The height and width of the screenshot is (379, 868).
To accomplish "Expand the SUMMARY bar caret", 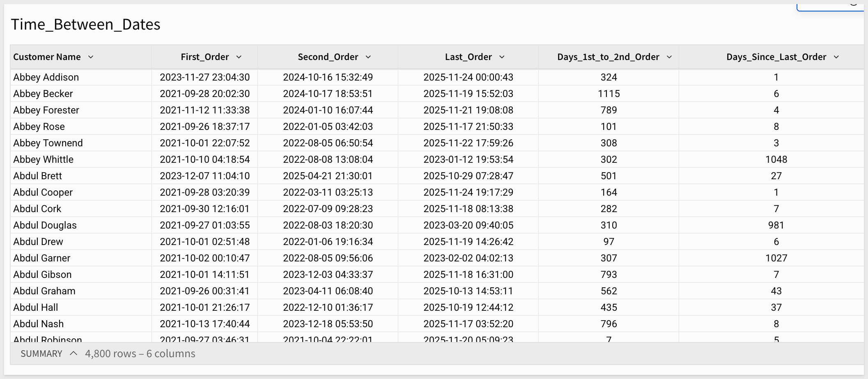I will click(x=73, y=354).
